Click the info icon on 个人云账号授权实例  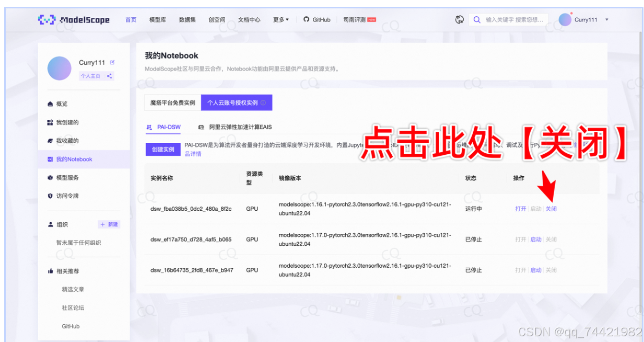click(263, 103)
